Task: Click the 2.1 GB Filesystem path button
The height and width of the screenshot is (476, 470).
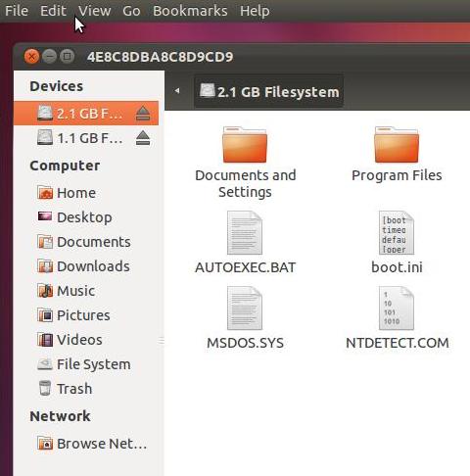Action: 268,92
